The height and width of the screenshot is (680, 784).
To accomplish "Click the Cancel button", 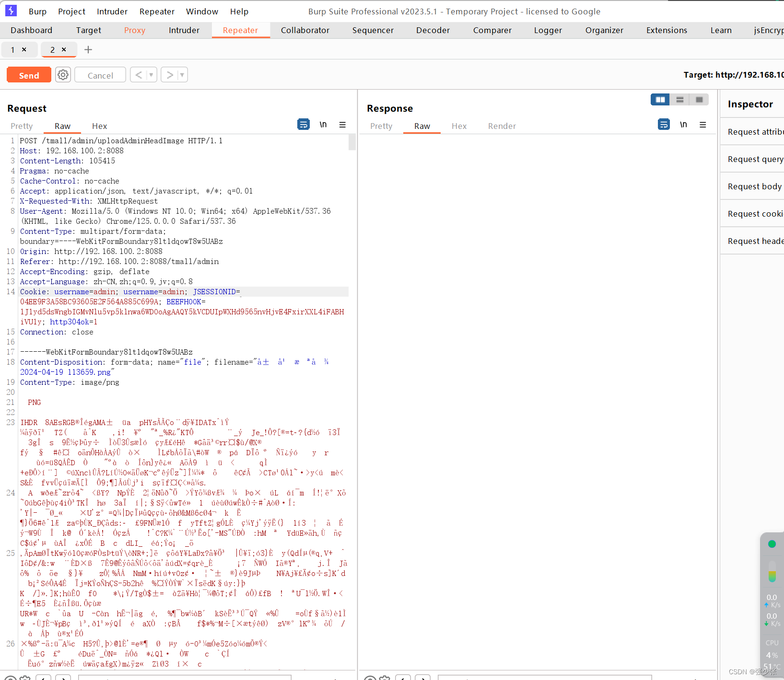I will 100,75.
